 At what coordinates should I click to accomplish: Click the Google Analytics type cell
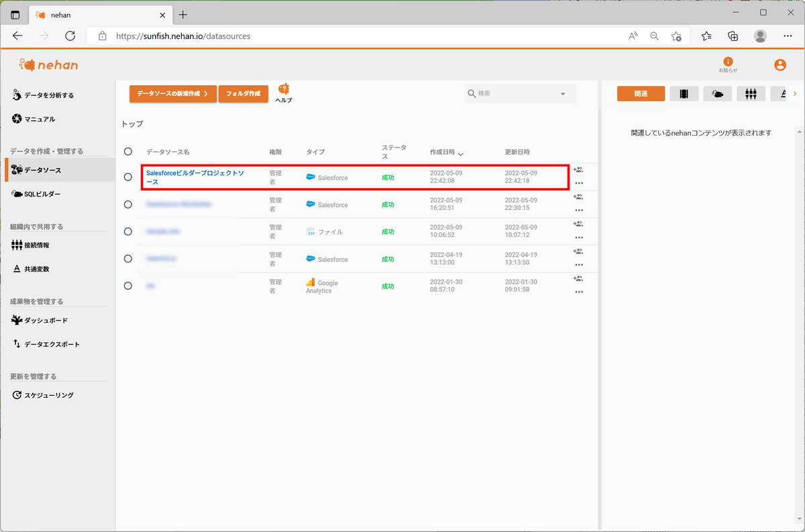tap(322, 286)
